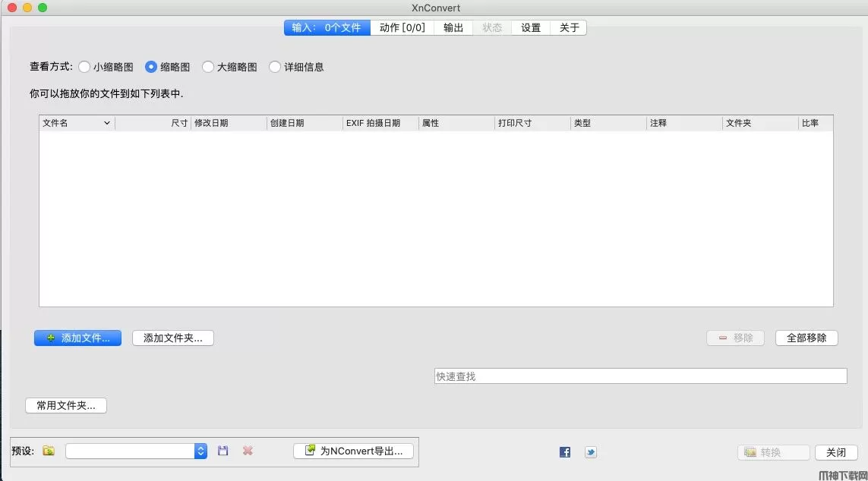The width and height of the screenshot is (868, 481).
Task: Sort the list by 修改日期 column header
Action: click(x=228, y=123)
